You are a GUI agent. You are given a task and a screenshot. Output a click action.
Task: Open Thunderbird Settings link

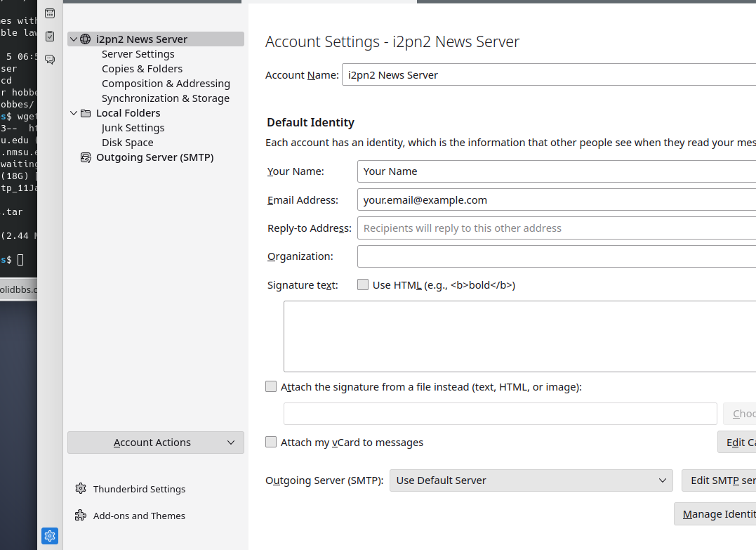coord(140,489)
